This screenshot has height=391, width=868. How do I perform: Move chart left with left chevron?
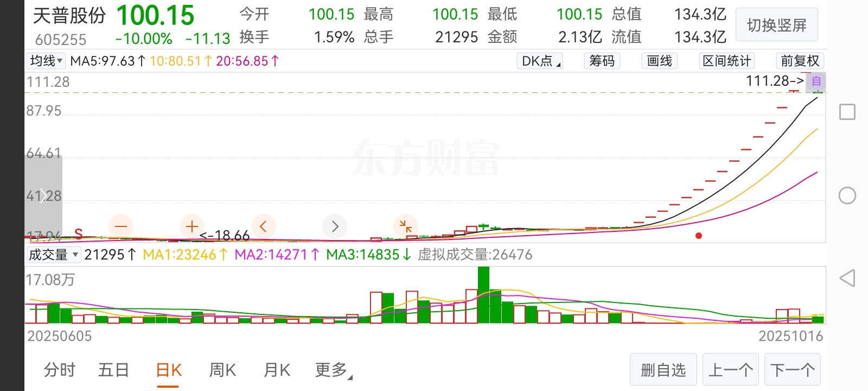(x=263, y=226)
